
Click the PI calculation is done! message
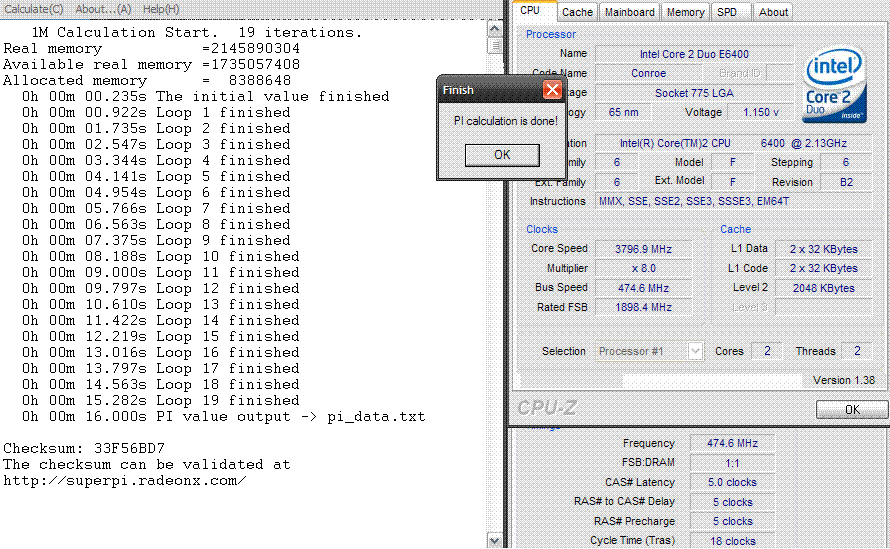(505, 121)
